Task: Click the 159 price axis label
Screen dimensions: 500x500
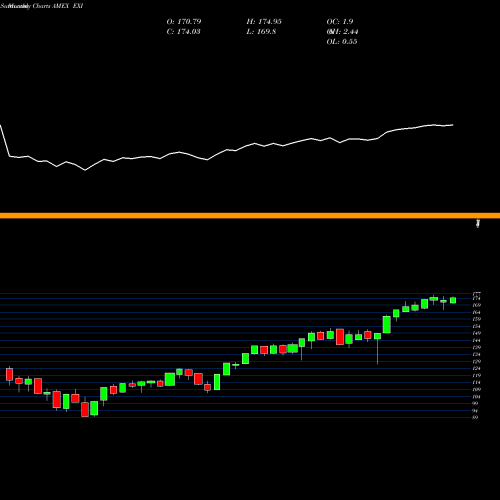Action: 476,319
